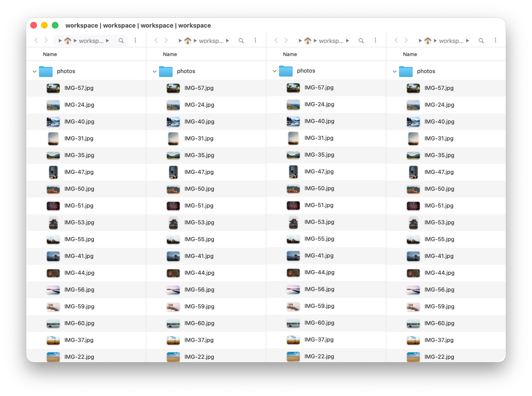Click the Name column header in the second pane
The image size is (532, 396).
(x=170, y=54)
